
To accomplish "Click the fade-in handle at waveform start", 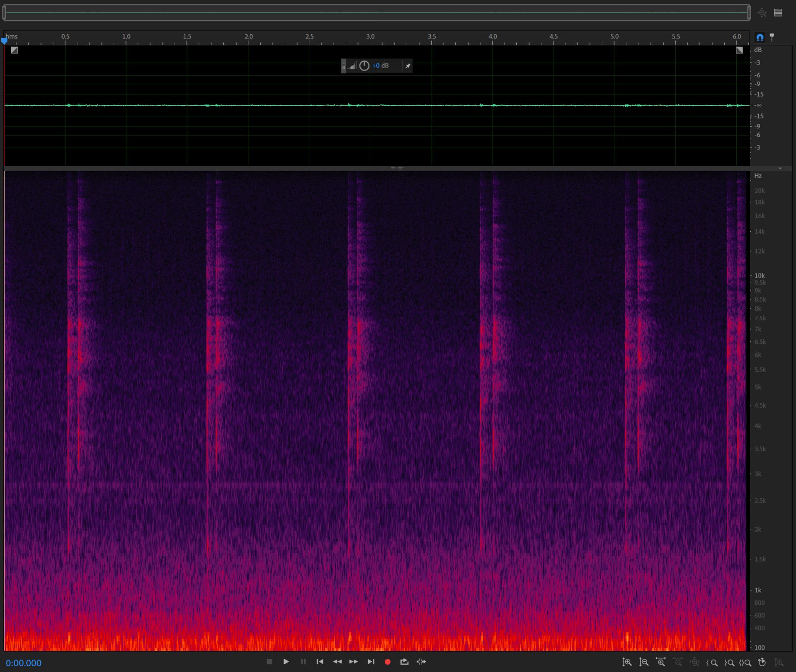I will coord(15,50).
